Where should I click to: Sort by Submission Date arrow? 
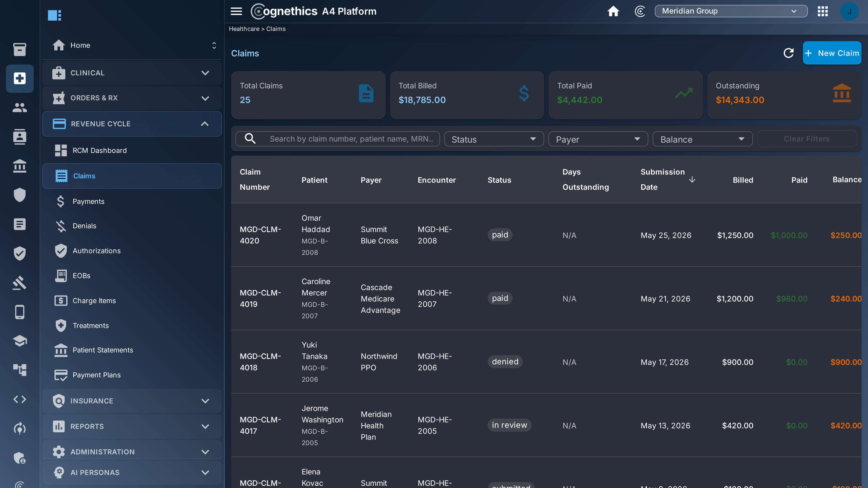coord(692,179)
